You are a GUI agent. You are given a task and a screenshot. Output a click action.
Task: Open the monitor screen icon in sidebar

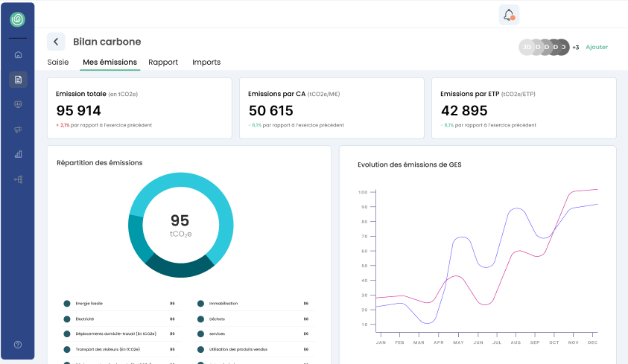pyautogui.click(x=18, y=104)
